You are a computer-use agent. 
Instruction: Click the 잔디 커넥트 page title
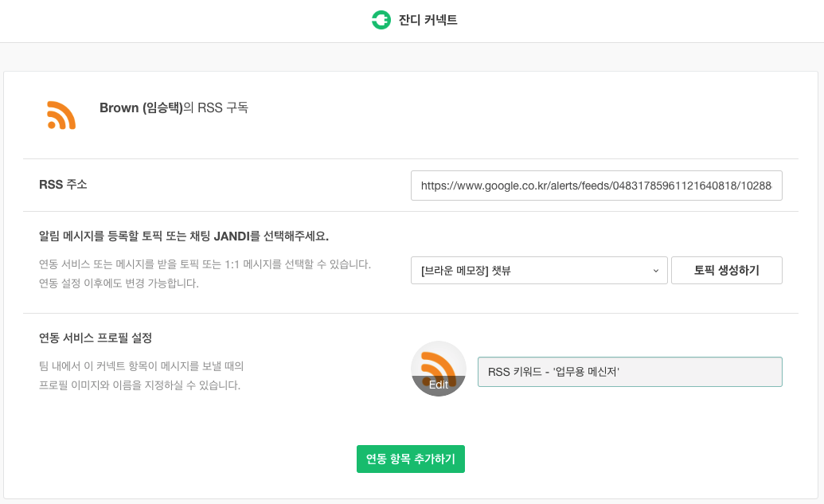coord(428,20)
